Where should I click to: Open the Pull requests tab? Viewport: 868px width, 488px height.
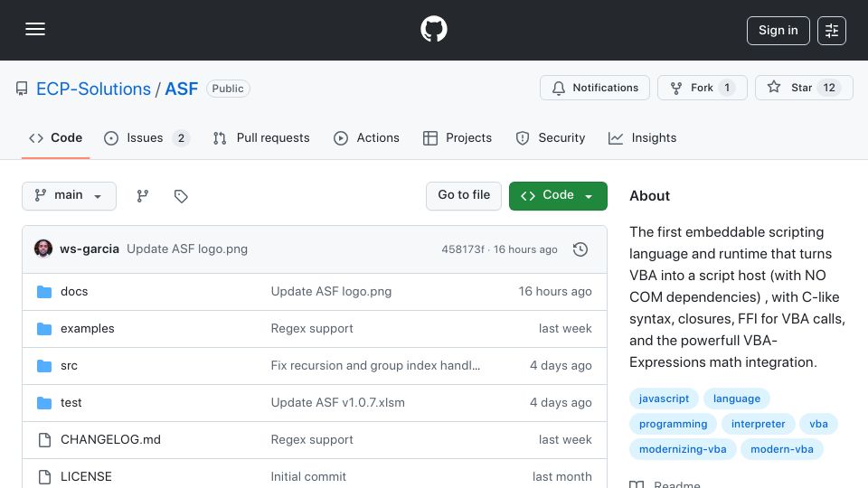261,137
